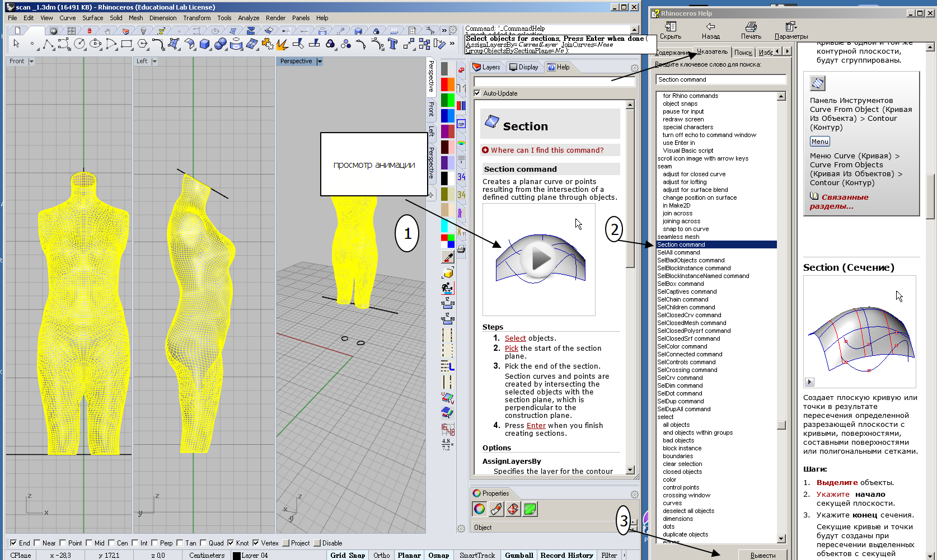Select the eyedropper tool in side palette
Screen dimensions: 937x560
click(448, 257)
